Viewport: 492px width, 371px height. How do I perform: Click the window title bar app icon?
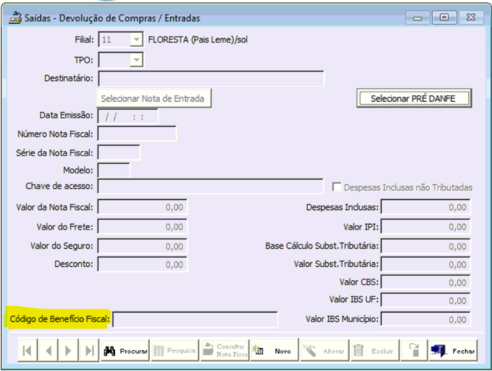tap(15, 18)
